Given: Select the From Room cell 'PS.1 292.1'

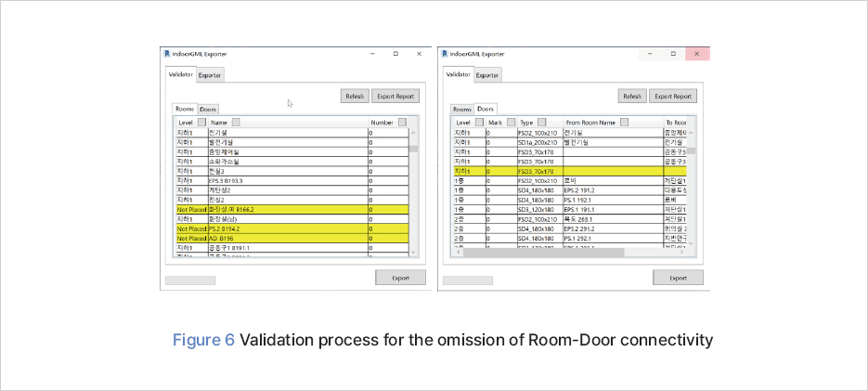Looking at the screenshot, I should [x=613, y=238].
